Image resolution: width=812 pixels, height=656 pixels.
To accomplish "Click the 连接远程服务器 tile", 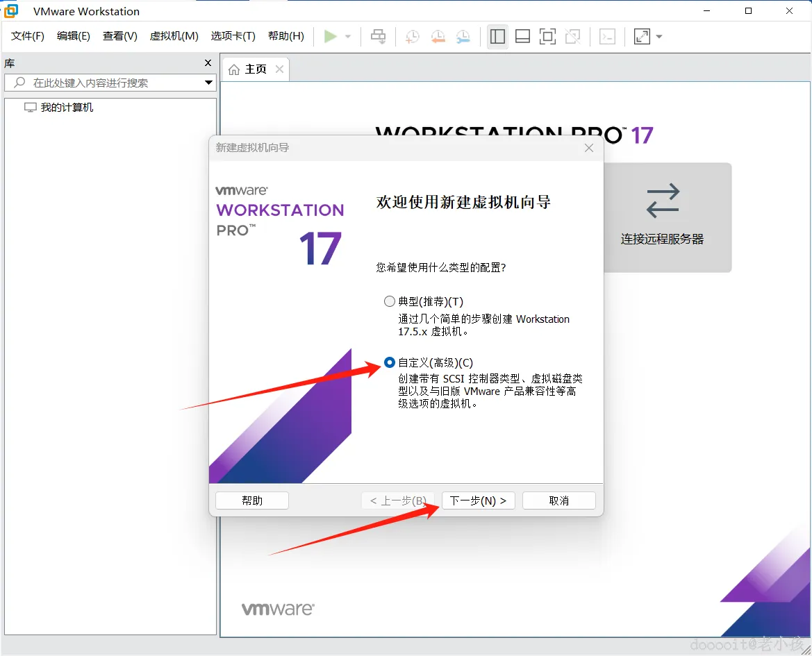I will pyautogui.click(x=663, y=217).
